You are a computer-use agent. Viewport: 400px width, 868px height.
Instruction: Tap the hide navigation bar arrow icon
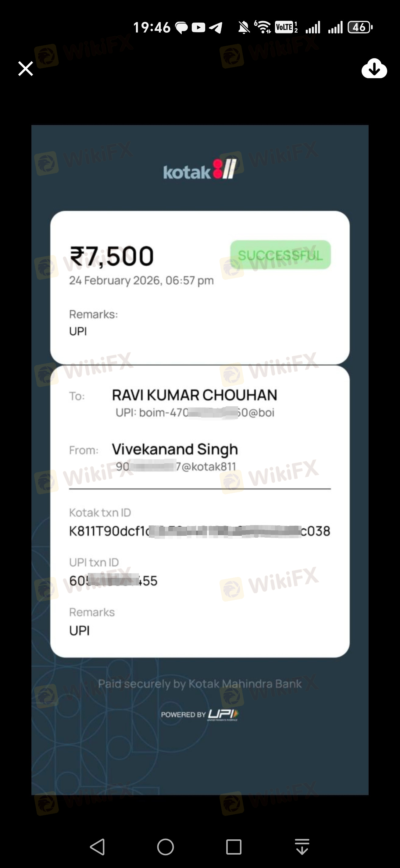(x=302, y=847)
